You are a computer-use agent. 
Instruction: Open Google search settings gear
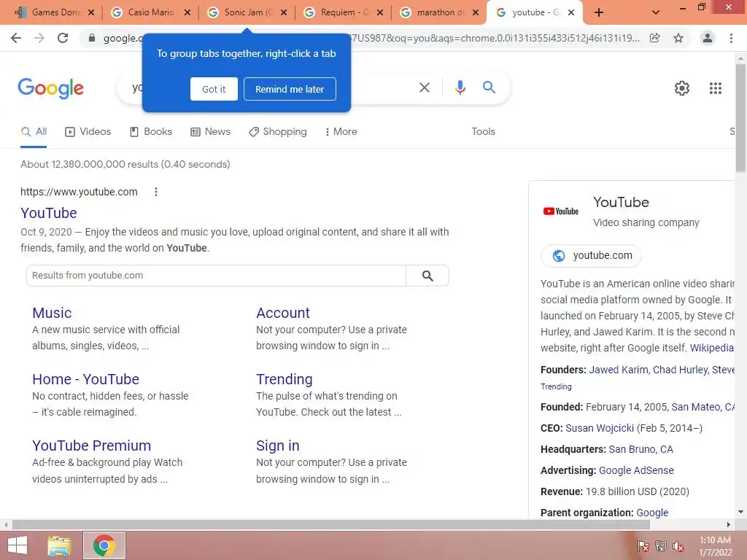click(x=682, y=88)
